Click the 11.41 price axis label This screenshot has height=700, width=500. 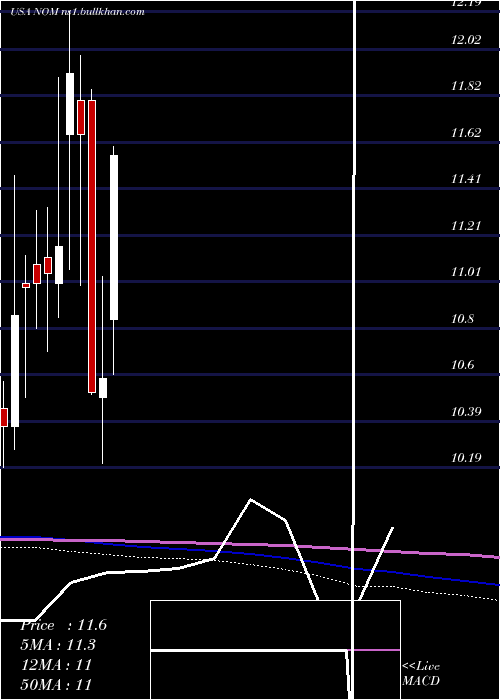pos(466,179)
